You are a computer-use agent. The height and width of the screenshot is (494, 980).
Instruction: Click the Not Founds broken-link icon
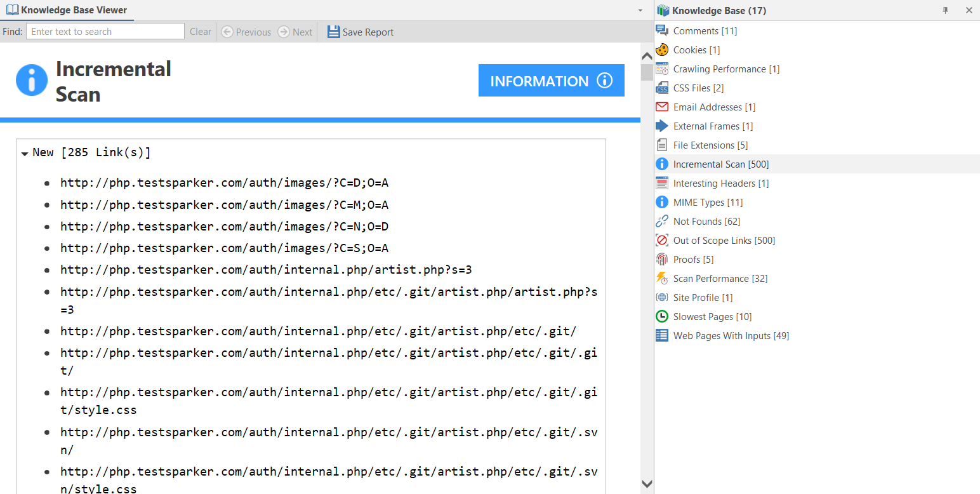pyautogui.click(x=662, y=221)
